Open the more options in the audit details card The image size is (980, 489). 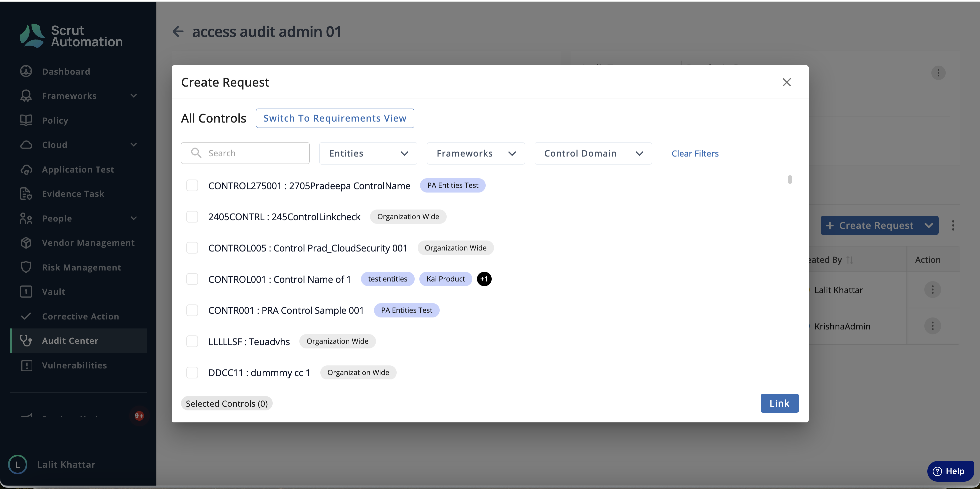tap(938, 73)
